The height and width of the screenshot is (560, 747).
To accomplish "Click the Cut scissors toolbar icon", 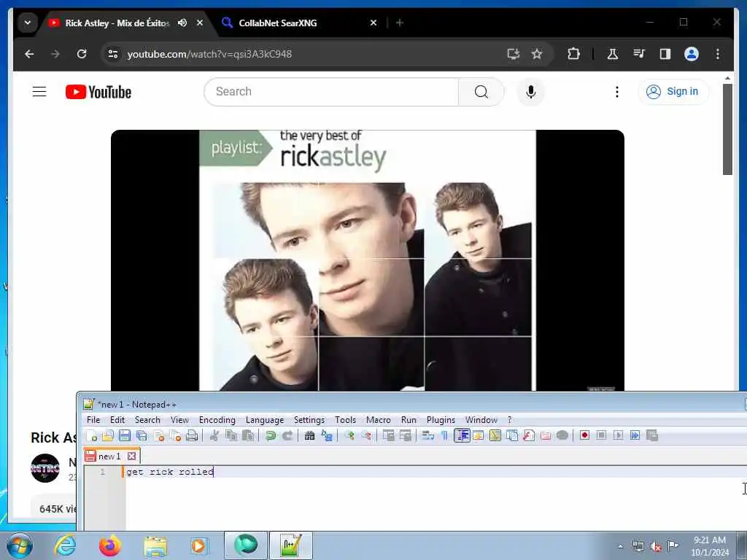I will point(214,435).
